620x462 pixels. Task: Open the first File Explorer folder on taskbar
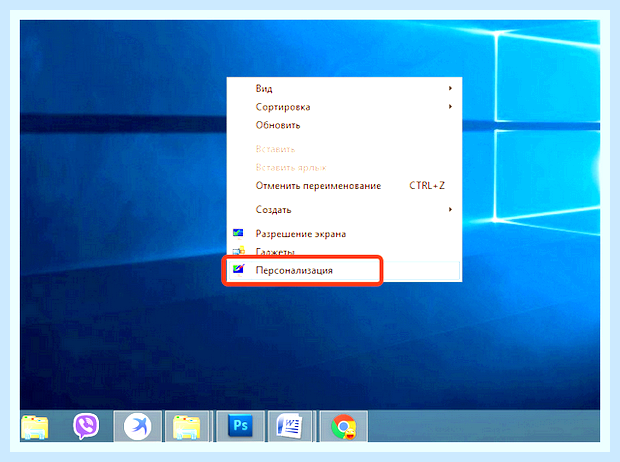[x=35, y=427]
